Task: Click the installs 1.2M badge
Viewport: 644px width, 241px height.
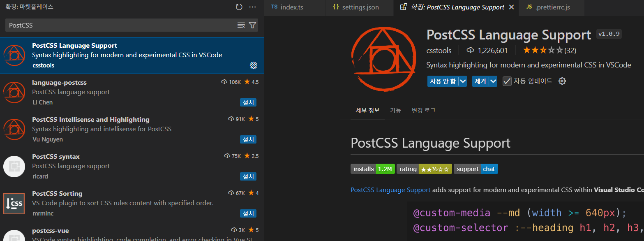Action: pos(373,169)
